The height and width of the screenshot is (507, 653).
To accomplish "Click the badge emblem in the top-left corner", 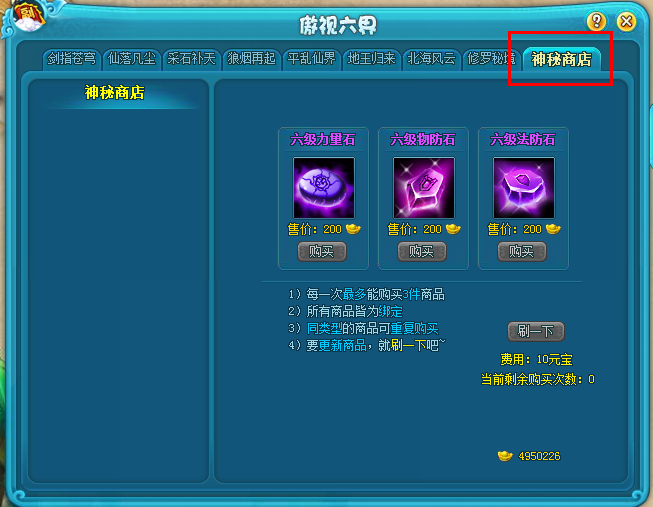I will (26, 17).
